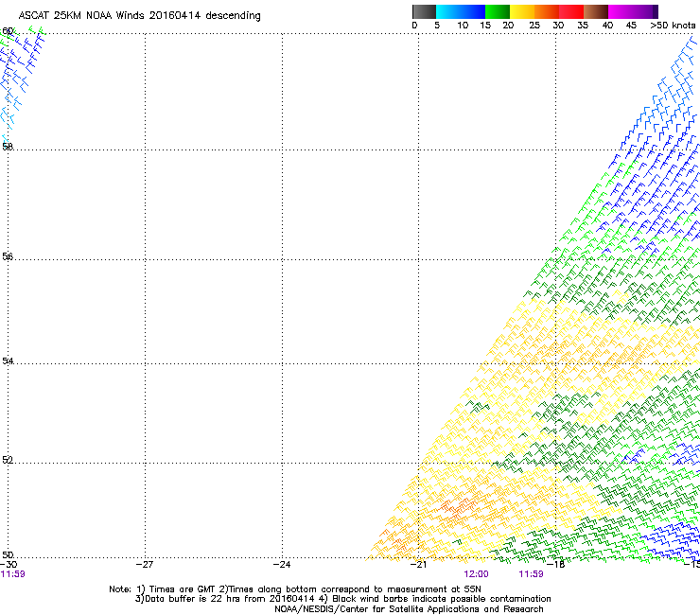Click the magenta 40-45 knots legend color
700x615 pixels.
pos(621,11)
